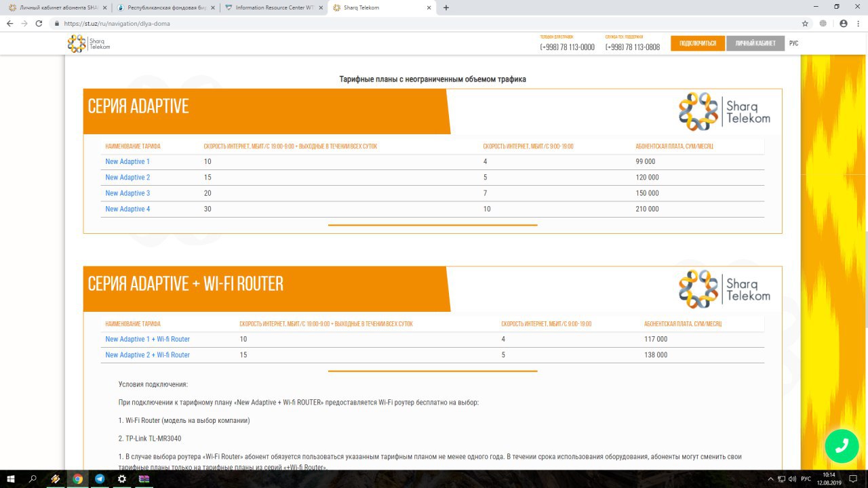The width and height of the screenshot is (868, 488).
Task: Close the Личный кабинет абонента tab
Action: 104,7
